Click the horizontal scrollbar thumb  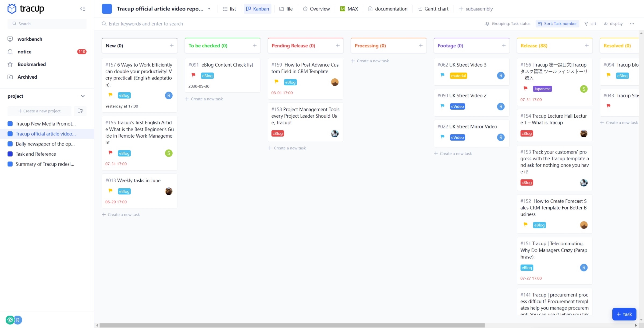pos(292,325)
